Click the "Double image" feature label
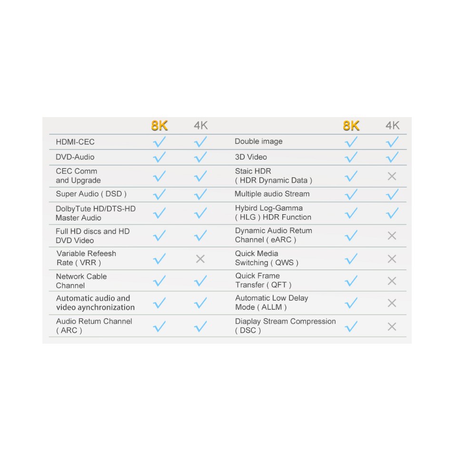The image size is (476, 476). 258,141
